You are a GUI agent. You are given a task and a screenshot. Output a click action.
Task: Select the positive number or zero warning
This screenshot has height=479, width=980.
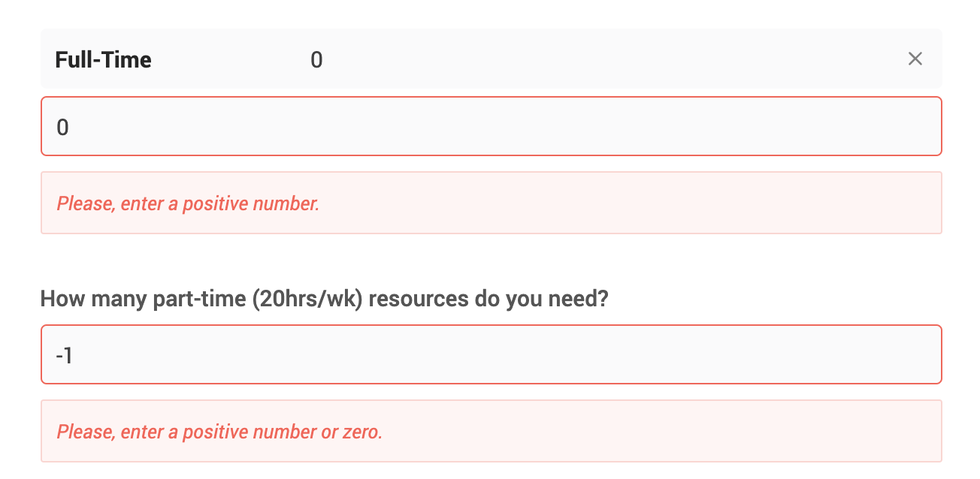coord(219,431)
